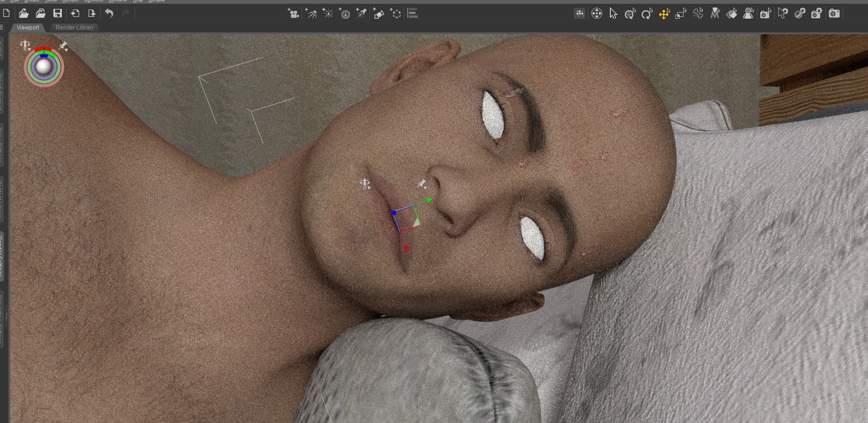Open the figure dropdown beside the mouth gizmo
Viewport: 868px width, 423px height.
[365, 184]
